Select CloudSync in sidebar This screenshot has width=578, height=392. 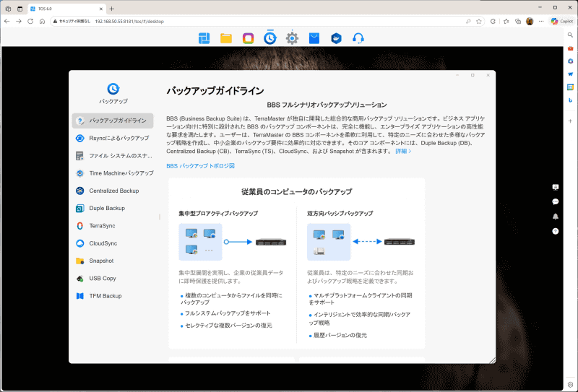tap(113, 243)
